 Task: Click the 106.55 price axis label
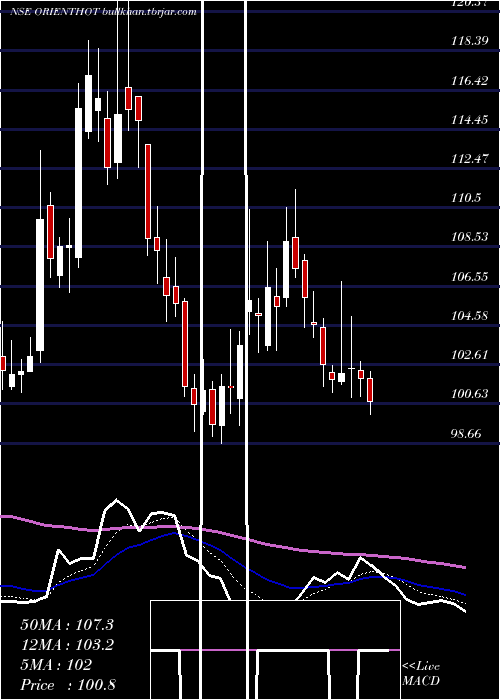470,277
